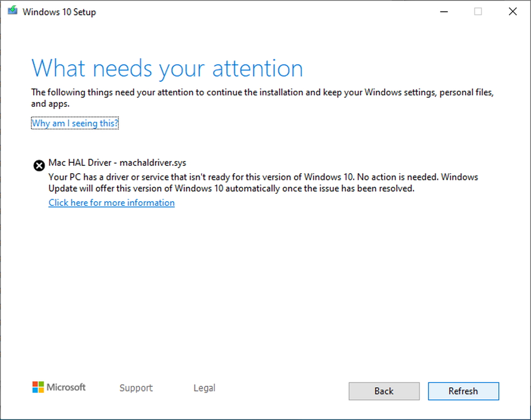The height and width of the screenshot is (420, 531).
Task: View the Legal information
Action: tap(204, 388)
